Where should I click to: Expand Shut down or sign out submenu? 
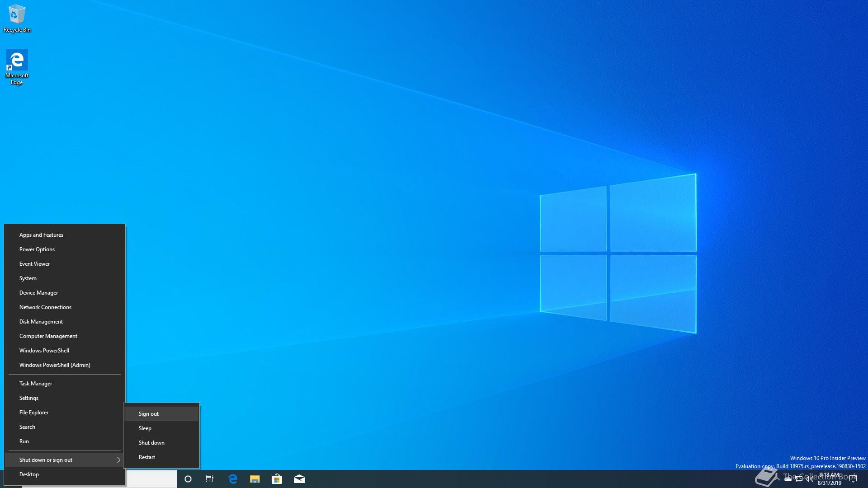pos(65,460)
